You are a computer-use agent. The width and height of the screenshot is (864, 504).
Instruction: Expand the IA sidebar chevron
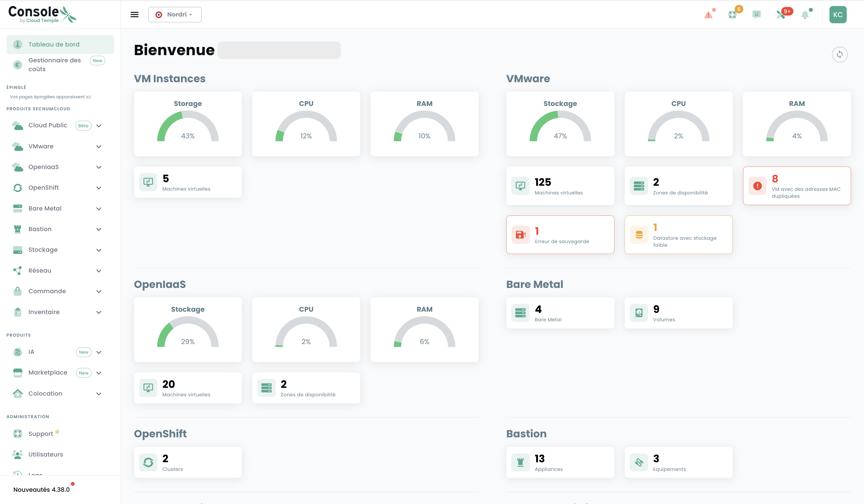[x=99, y=352]
